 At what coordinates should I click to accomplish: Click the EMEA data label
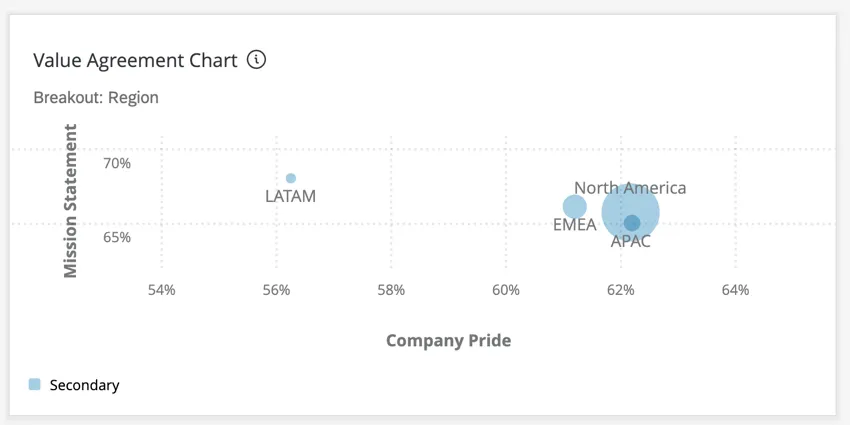(574, 225)
